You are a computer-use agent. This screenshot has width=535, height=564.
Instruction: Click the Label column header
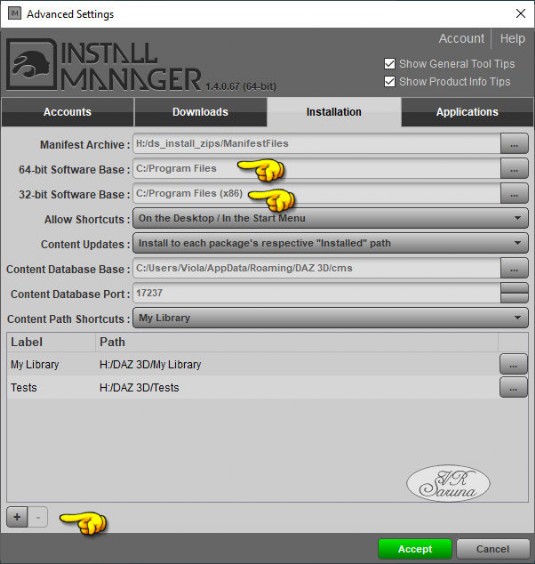coord(51,342)
